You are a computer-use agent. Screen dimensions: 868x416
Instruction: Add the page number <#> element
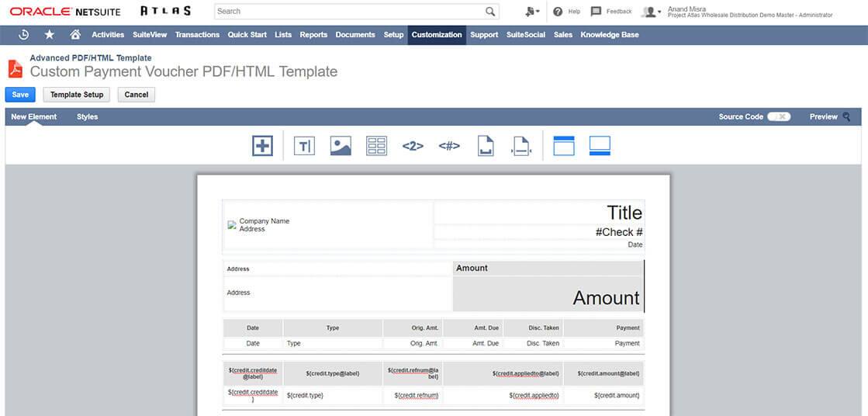click(449, 145)
